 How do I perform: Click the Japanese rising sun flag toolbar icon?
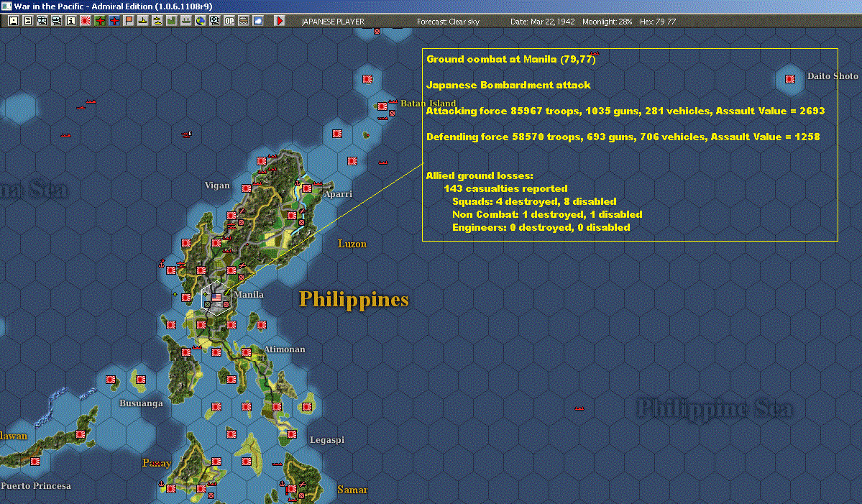tap(86, 21)
